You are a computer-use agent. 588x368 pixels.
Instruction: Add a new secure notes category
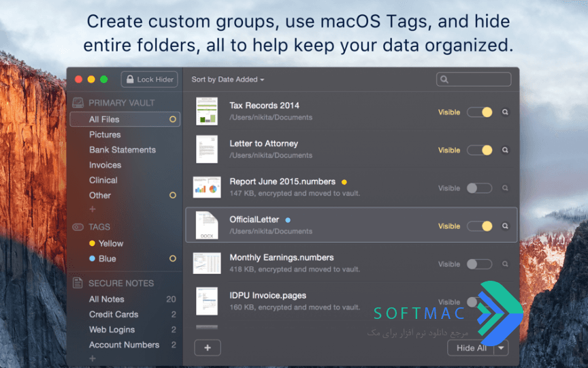pyautogui.click(x=93, y=358)
